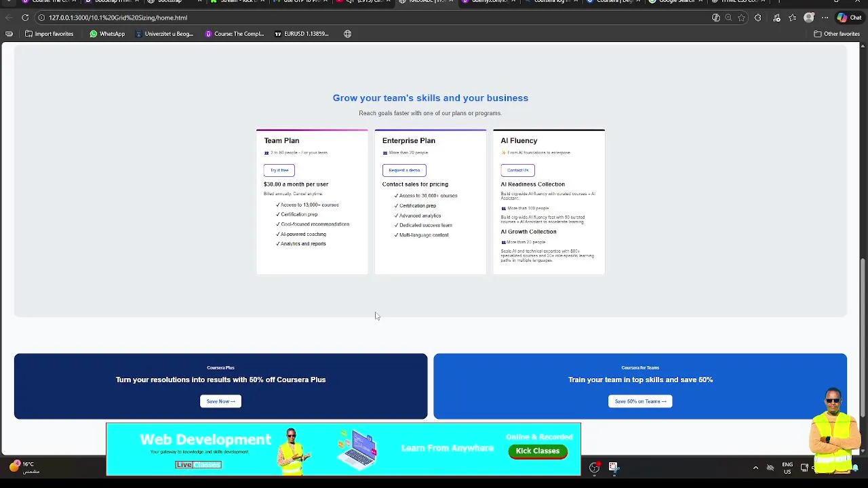Screen dimensions: 868x488
Task: Click 'Advanced analytics' list item
Action: click(418, 216)
